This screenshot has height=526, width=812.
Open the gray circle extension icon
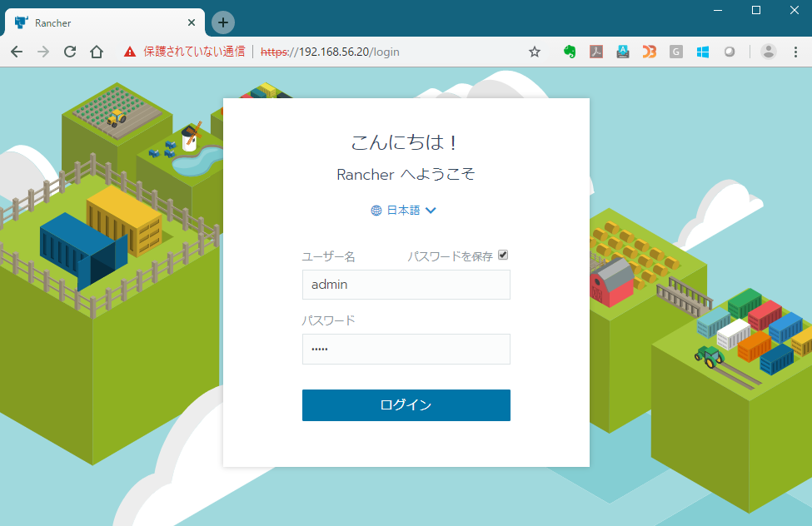tap(730, 52)
